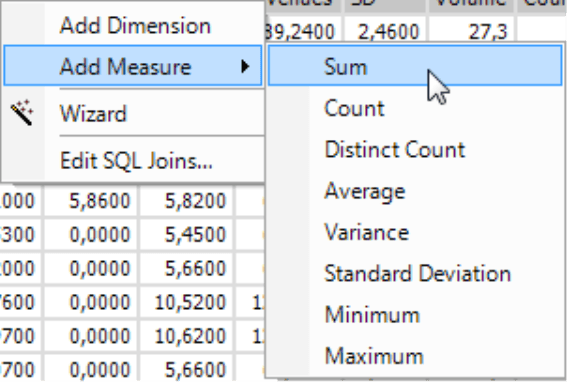Select the cell with value 27,3

[x=472, y=32]
